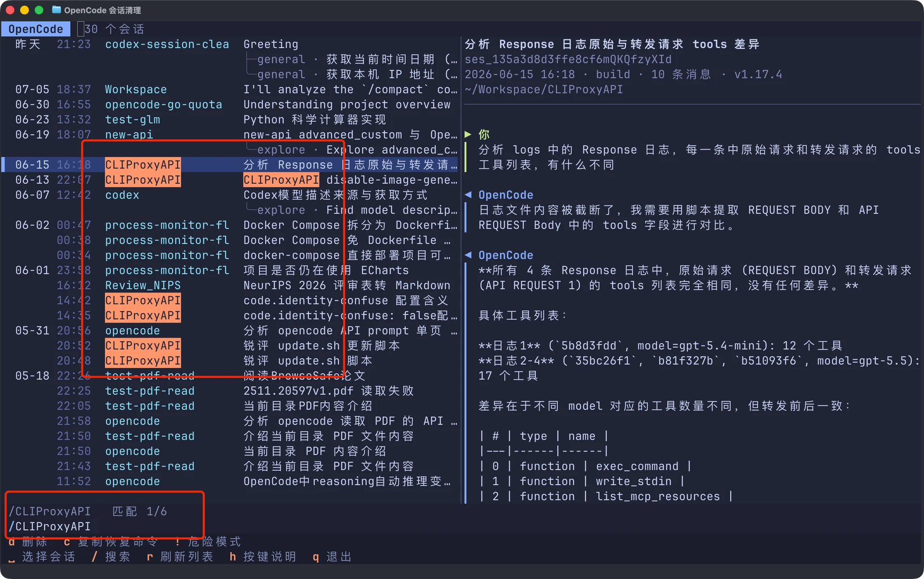Select CLIProxyAPI session at 14:42
Image resolution: width=924 pixels, height=579 pixels.
(x=230, y=301)
